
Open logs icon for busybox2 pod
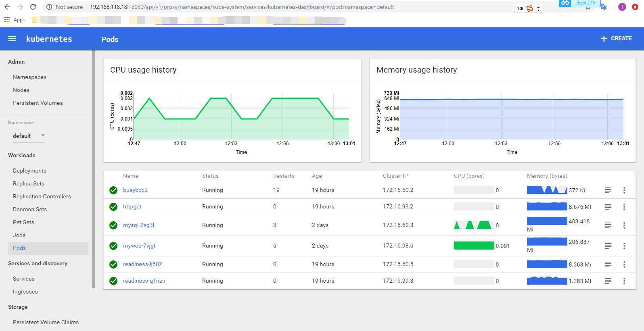point(608,190)
